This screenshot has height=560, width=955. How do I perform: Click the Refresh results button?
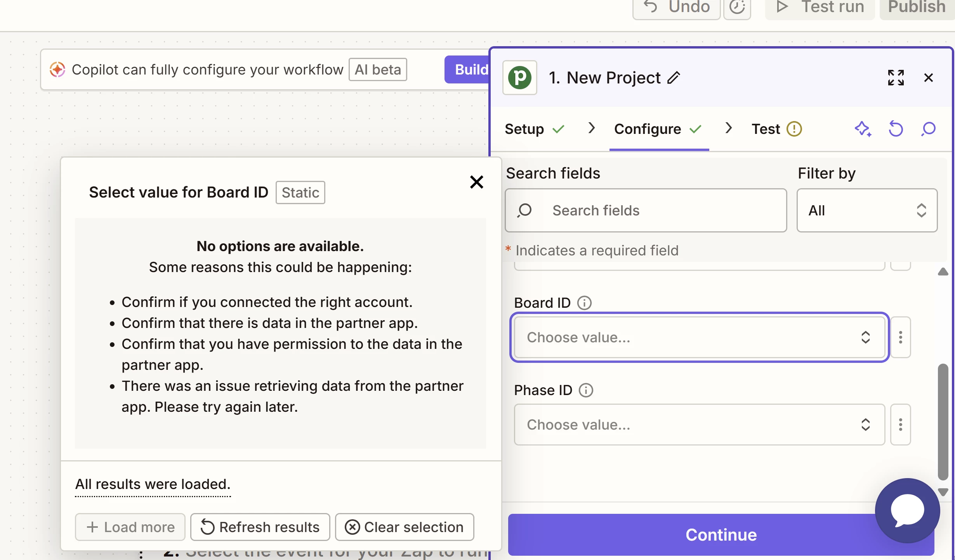(260, 527)
